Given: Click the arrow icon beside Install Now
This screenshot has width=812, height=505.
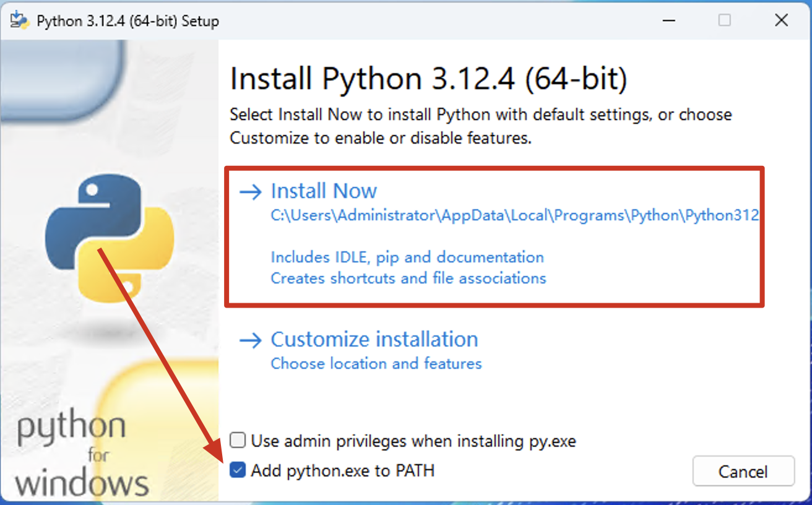Looking at the screenshot, I should coord(251,192).
